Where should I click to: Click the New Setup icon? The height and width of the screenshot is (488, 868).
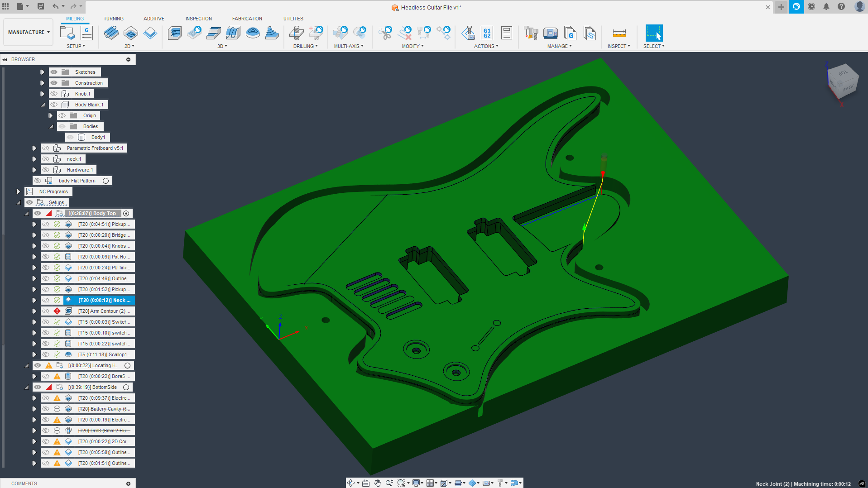click(x=67, y=33)
